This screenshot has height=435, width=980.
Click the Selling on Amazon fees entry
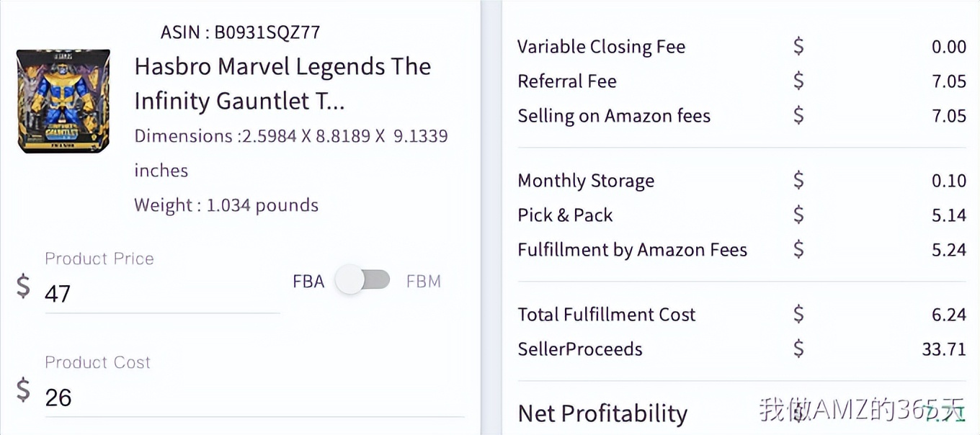(614, 115)
